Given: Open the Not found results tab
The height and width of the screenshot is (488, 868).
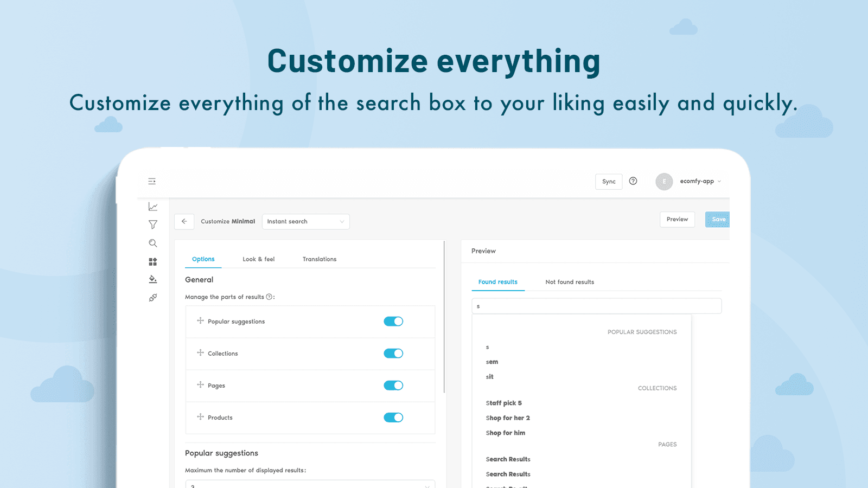Looking at the screenshot, I should pyautogui.click(x=570, y=282).
